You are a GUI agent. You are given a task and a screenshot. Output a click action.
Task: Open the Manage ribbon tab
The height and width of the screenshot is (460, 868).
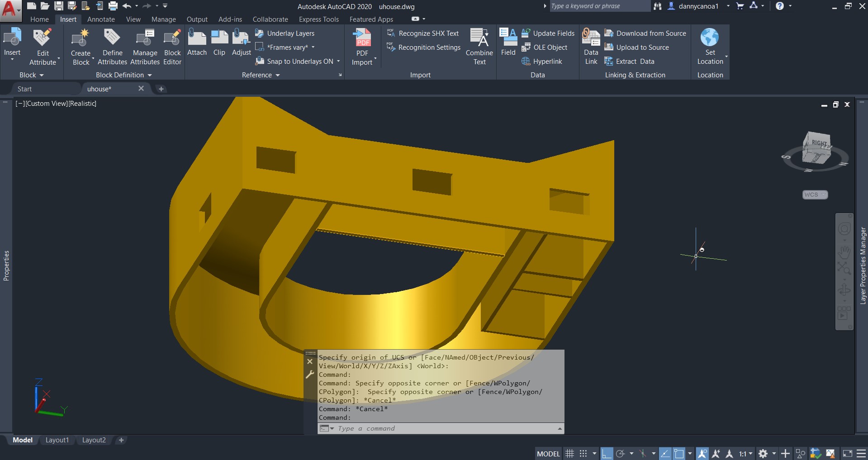[x=163, y=19]
